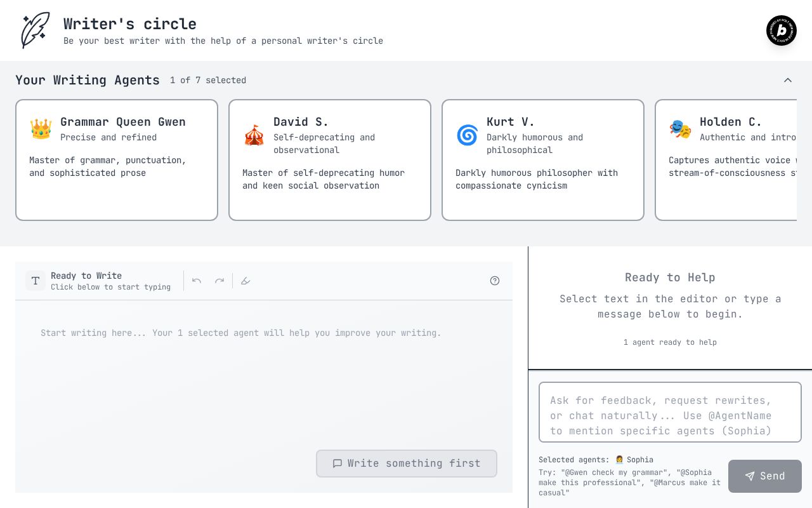Click the "Write something first" button
Image resolution: width=812 pixels, height=508 pixels.
(x=407, y=464)
